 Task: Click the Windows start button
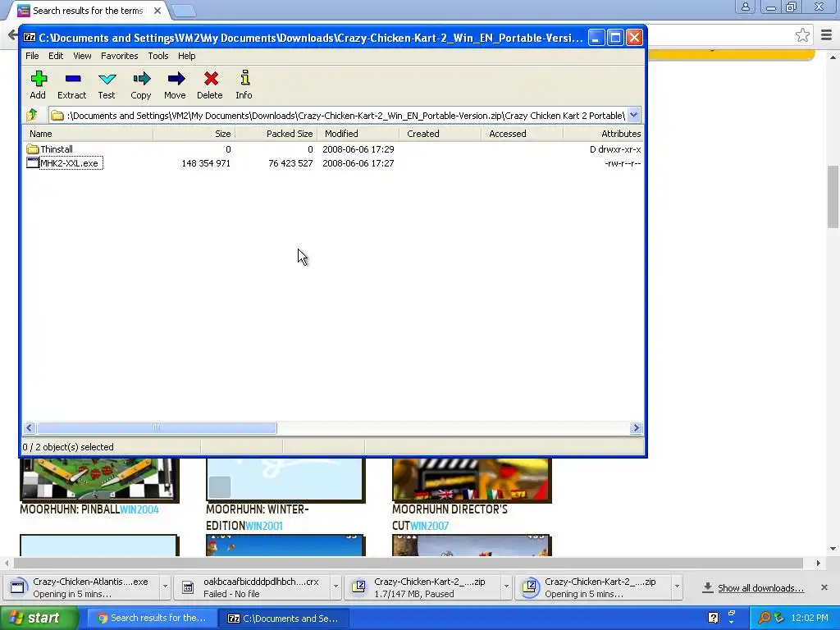(x=39, y=618)
